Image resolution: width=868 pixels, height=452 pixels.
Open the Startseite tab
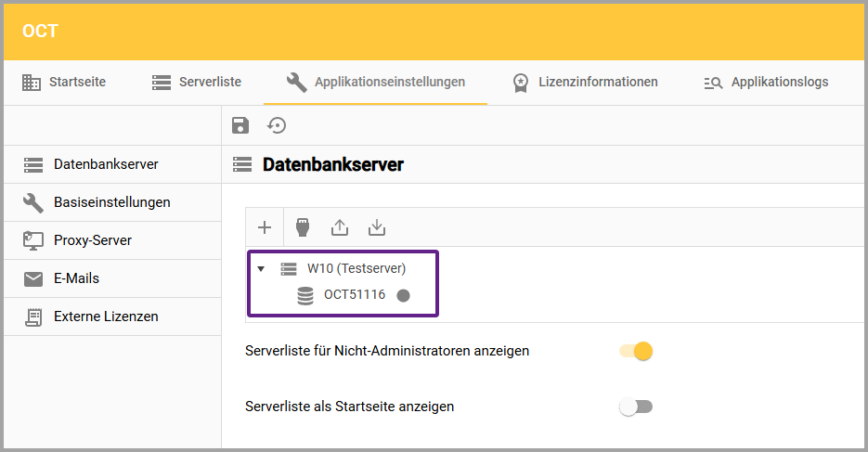point(64,83)
